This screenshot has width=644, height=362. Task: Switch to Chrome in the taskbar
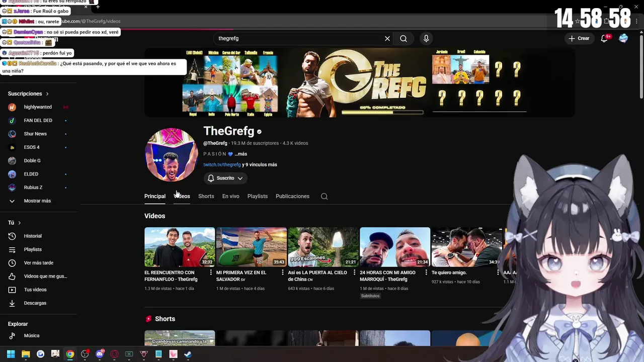tap(70, 354)
